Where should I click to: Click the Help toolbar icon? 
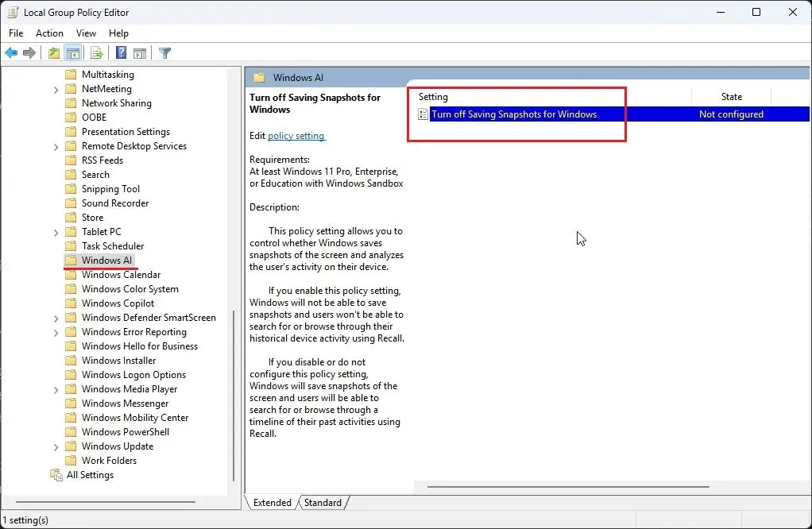pyautogui.click(x=119, y=52)
